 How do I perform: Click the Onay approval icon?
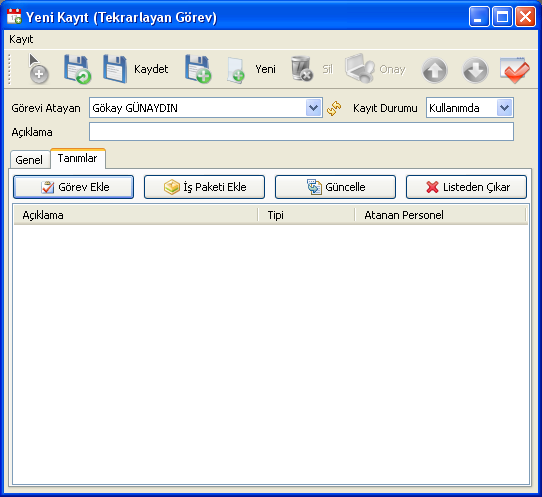(360, 69)
